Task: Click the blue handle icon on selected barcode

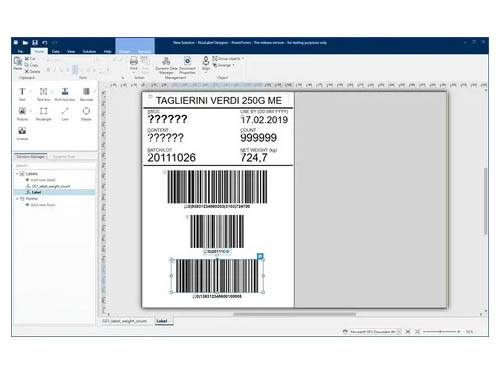Action: [x=260, y=256]
